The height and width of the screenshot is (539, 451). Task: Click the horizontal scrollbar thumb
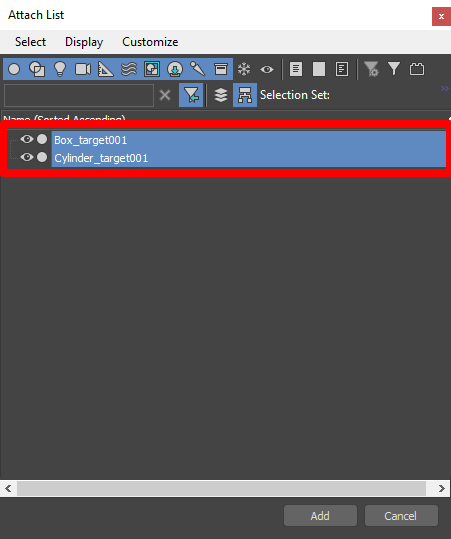click(x=221, y=488)
